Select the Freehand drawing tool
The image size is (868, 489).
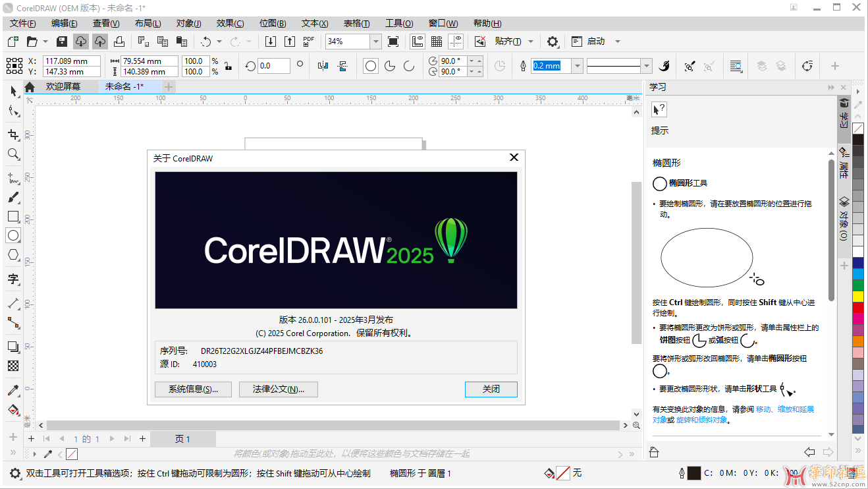point(13,178)
